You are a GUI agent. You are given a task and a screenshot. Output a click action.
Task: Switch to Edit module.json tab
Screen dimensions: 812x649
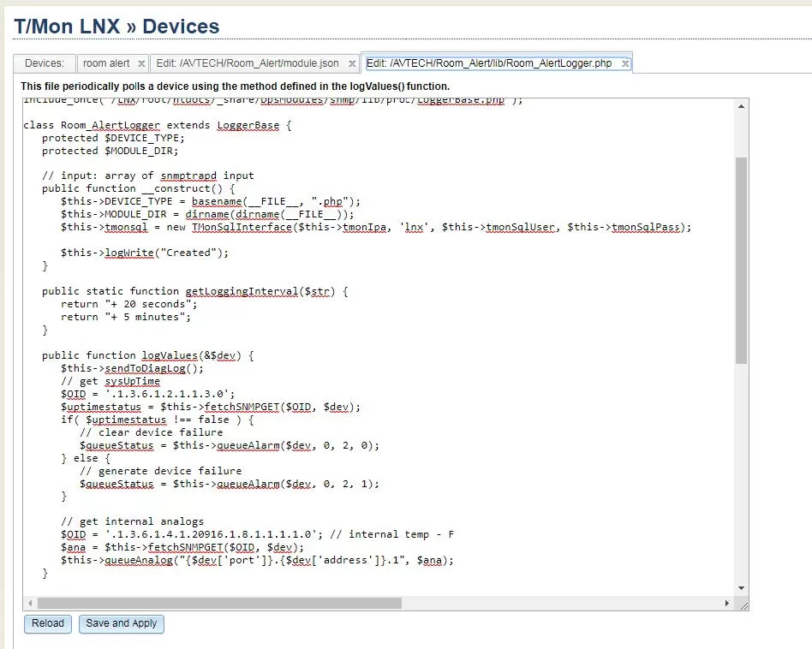point(247,63)
